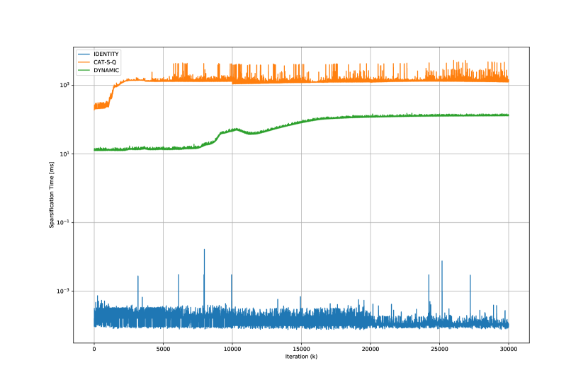588x392 pixels.
Task: Click the blue IDENTITY legend line
Action: (84, 54)
